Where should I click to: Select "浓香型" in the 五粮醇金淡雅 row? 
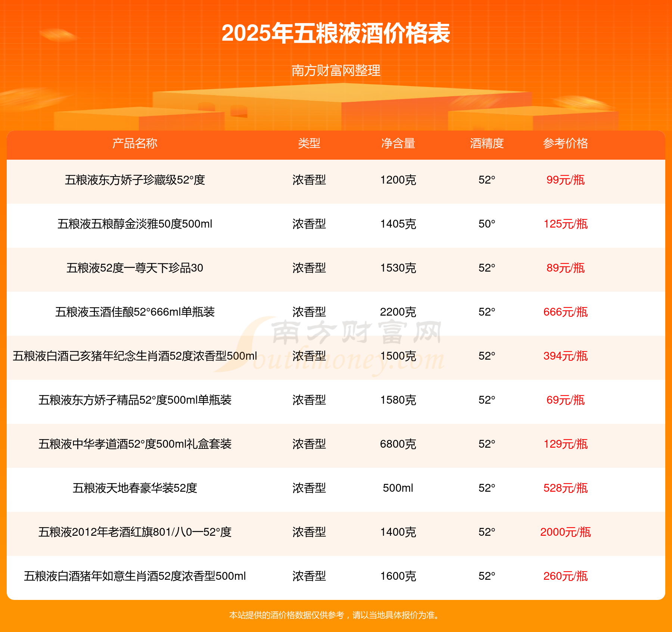[x=309, y=224]
